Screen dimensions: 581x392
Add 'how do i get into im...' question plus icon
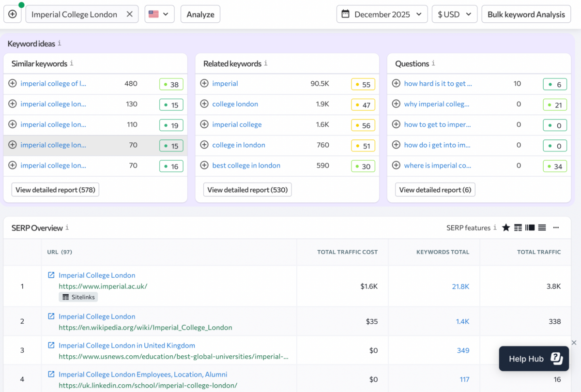click(396, 145)
